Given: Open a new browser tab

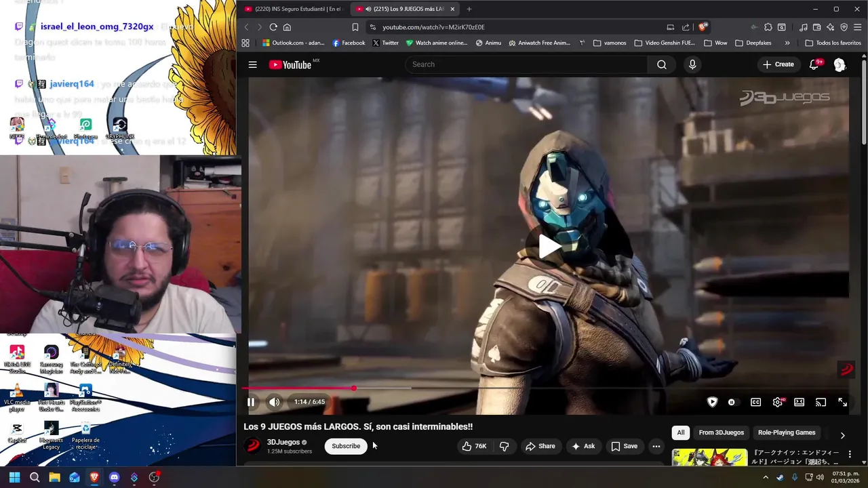Looking at the screenshot, I should tap(469, 9).
